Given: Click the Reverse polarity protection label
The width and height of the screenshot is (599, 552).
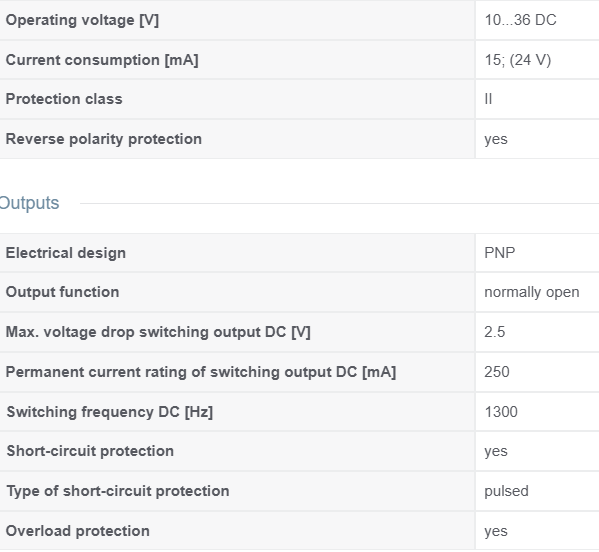Looking at the screenshot, I should [x=104, y=139].
